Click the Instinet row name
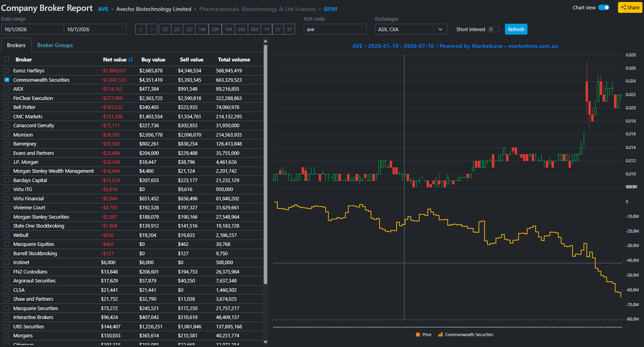 (x=23, y=263)
